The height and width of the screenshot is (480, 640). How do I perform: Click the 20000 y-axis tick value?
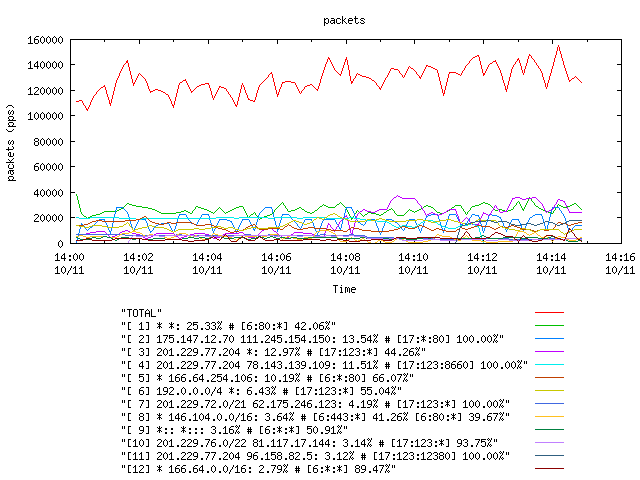point(48,218)
